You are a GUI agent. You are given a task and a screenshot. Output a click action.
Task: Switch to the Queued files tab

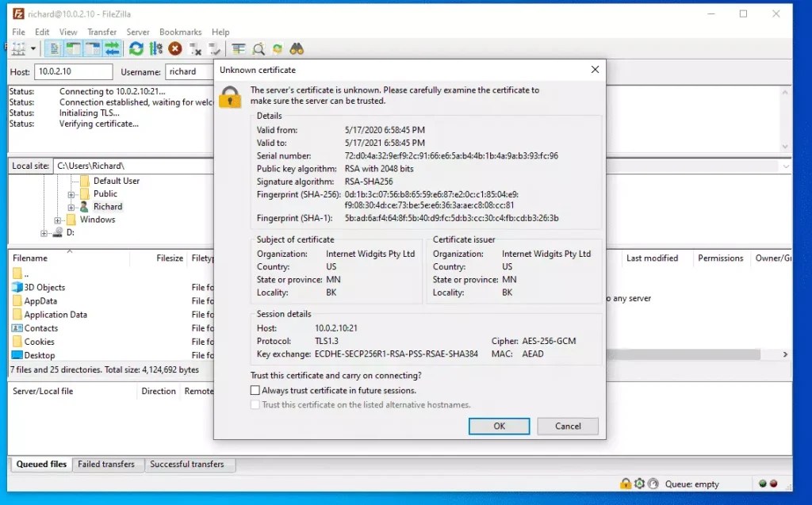click(x=41, y=464)
